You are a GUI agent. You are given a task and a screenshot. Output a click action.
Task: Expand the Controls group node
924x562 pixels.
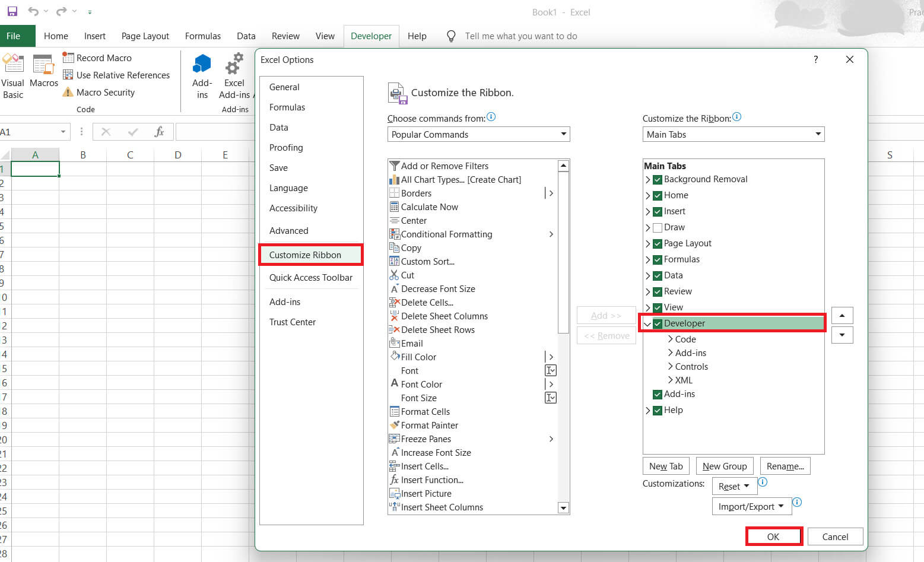point(670,366)
